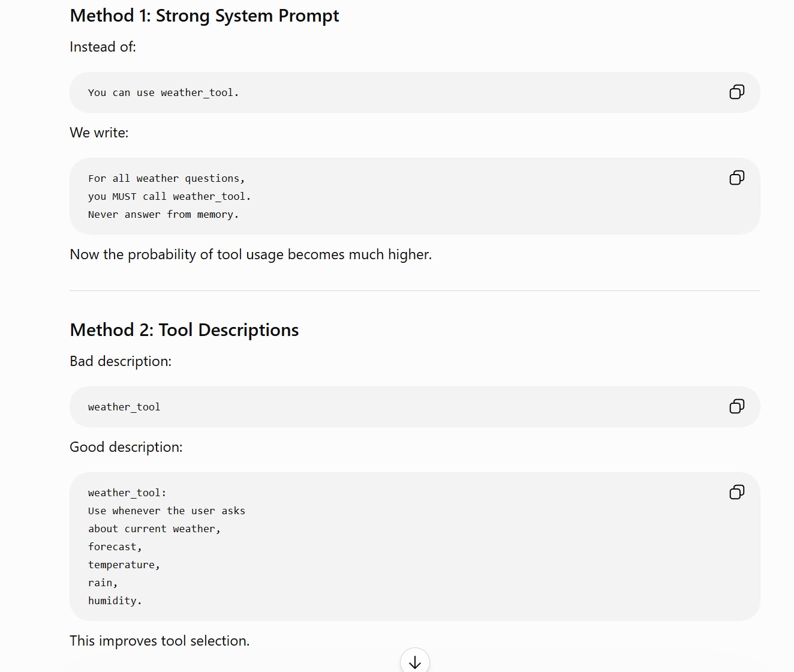The height and width of the screenshot is (672, 794).
Task: Click the scroll-to-bottom down arrow button
Action: tap(415, 662)
